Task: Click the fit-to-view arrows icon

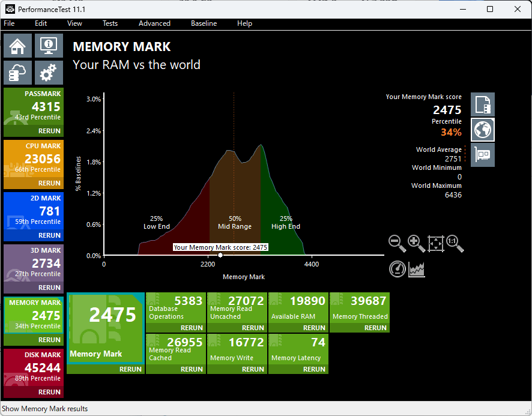Action: 436,243
